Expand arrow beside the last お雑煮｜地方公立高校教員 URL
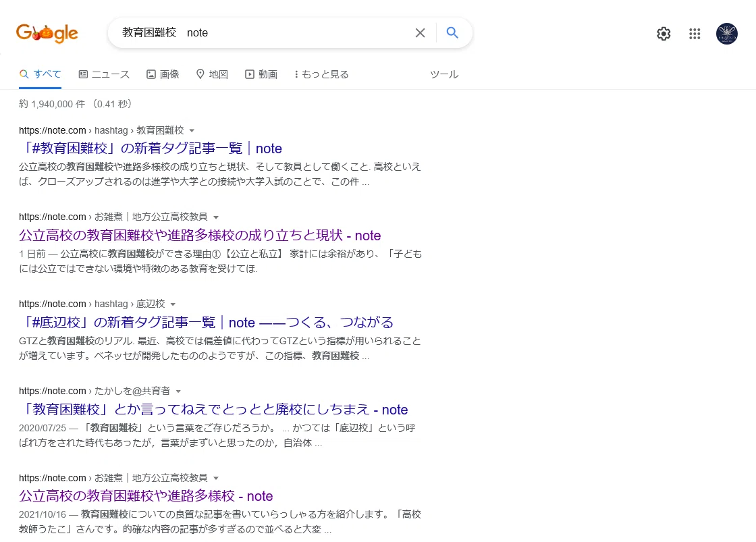 (216, 479)
